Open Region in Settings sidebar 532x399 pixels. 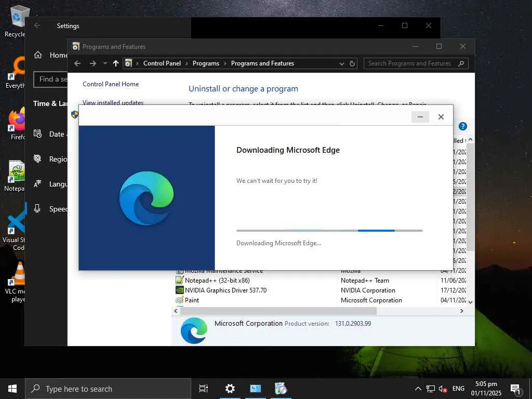(50, 159)
